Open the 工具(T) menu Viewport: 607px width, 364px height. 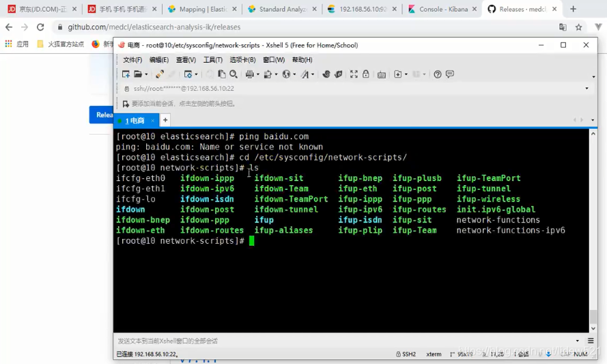pyautogui.click(x=212, y=59)
